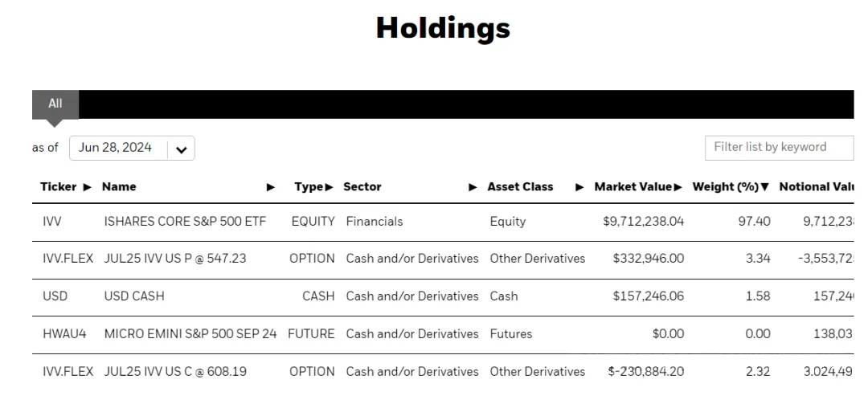Viewport: 868px width, 396px height.
Task: Click the Weight (%) header label
Action: point(725,187)
